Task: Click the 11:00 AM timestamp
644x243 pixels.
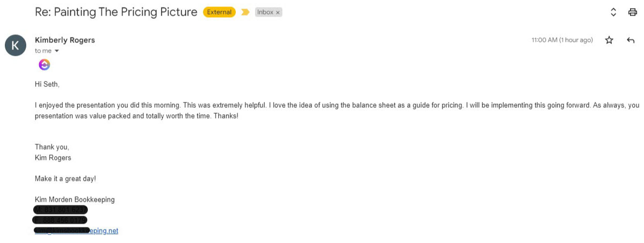Action: tap(561, 40)
